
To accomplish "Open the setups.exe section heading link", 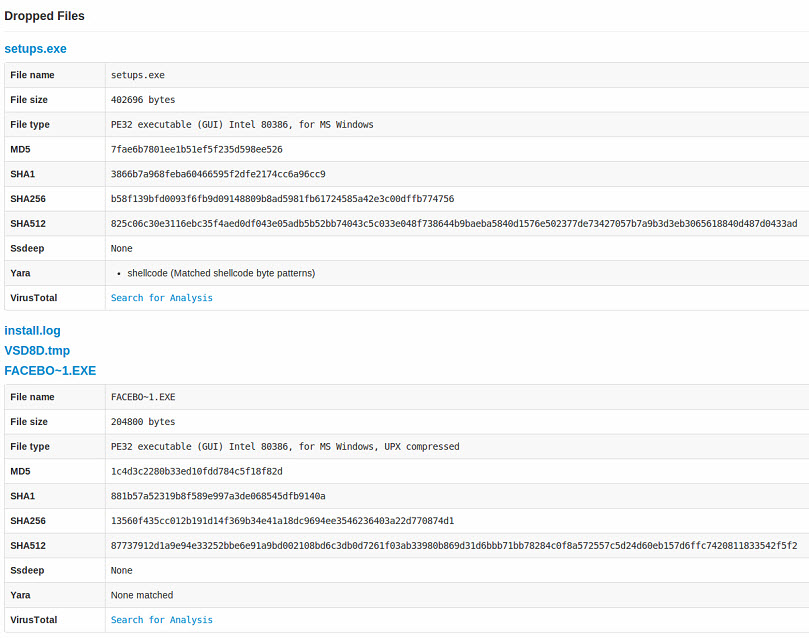I will (35, 48).
